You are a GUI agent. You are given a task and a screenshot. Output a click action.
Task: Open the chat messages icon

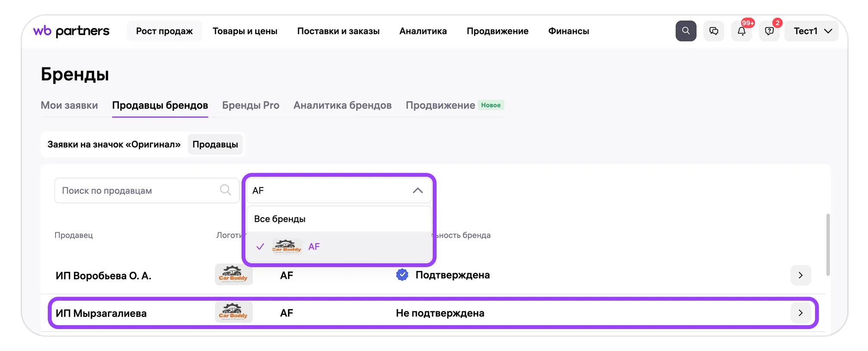point(714,31)
